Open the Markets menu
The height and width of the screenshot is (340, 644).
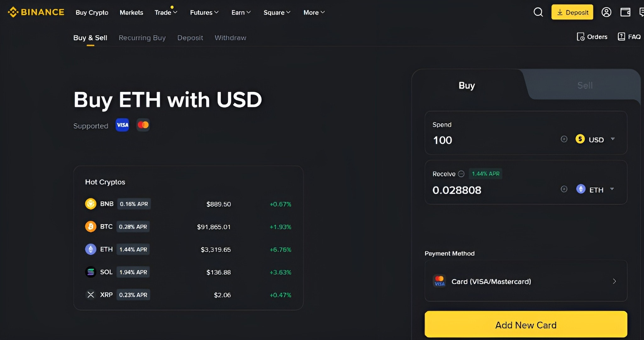click(131, 13)
